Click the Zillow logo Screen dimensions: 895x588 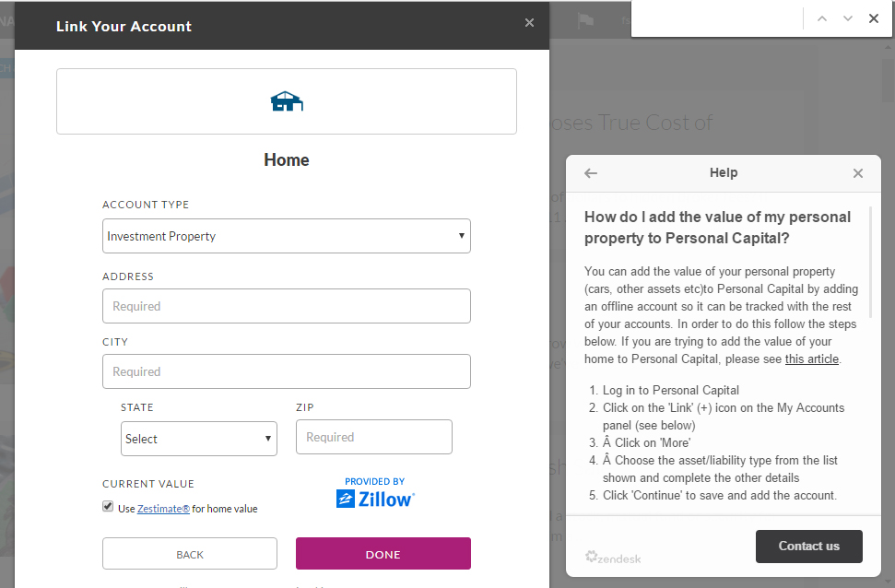point(375,499)
